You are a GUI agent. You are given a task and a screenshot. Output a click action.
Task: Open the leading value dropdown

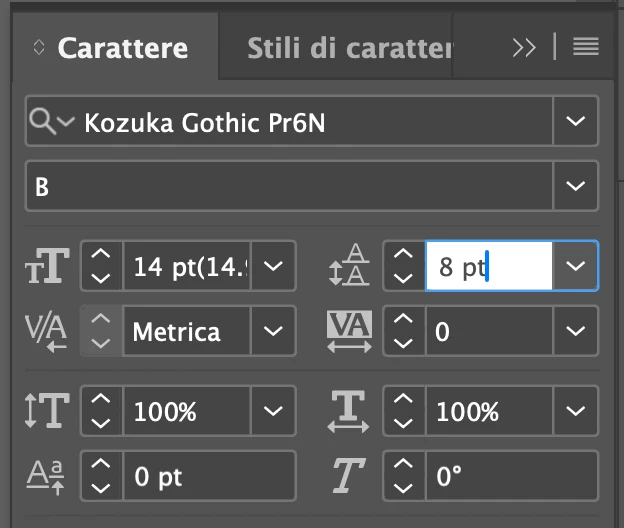575,267
